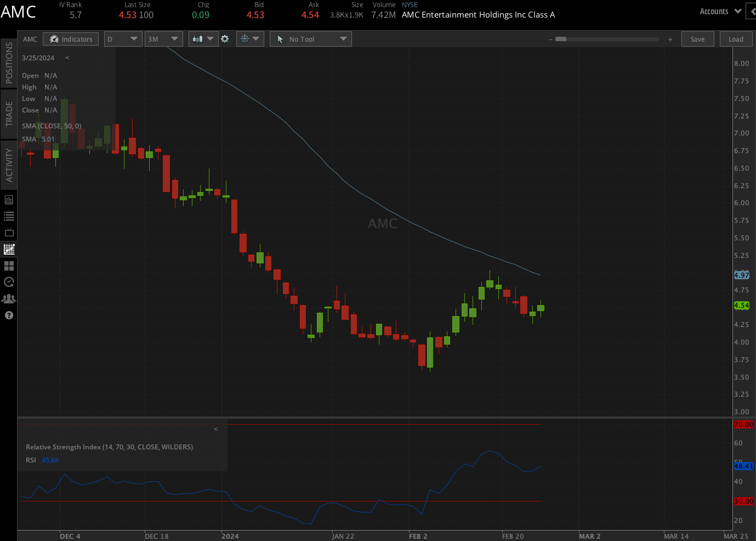Click the 48.41 RSI value marker
This screenshot has width=756, height=541.
pyautogui.click(x=744, y=466)
